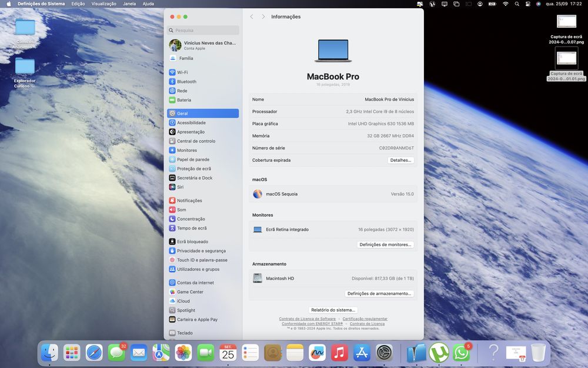Open Music app in the Dock
Image resolution: width=588 pixels, height=368 pixels.
click(339, 353)
